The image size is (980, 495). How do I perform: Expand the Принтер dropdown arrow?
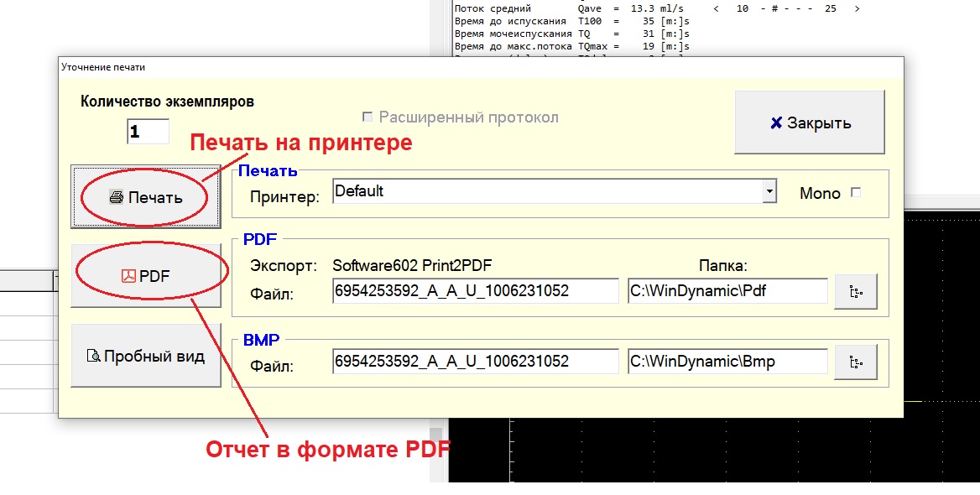tap(769, 192)
